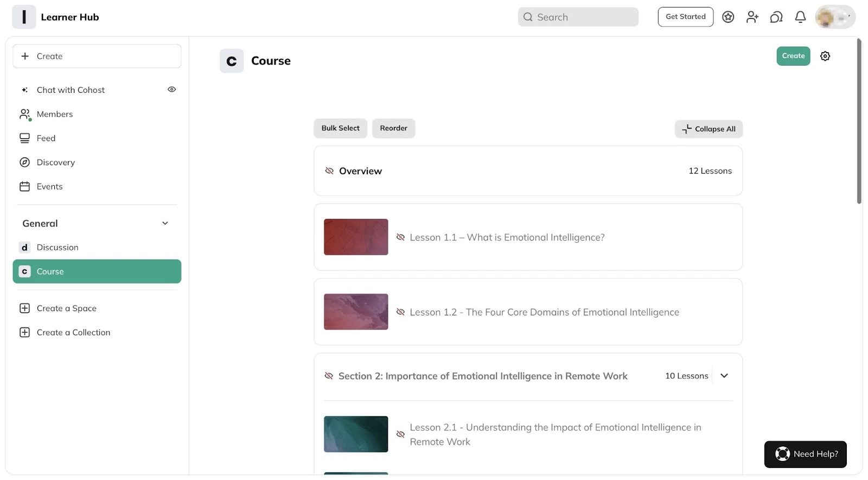Toggle hidden eye icon on Lesson 1.1
The width and height of the screenshot is (868, 480).
point(400,237)
